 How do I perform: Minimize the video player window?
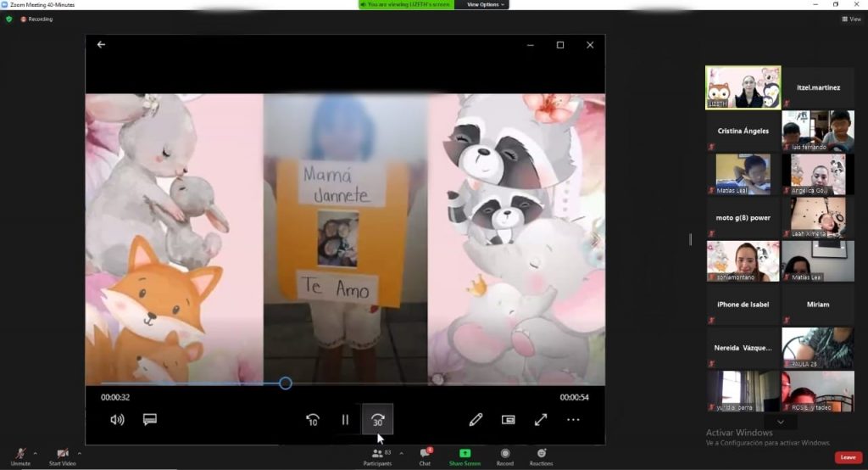click(531, 45)
